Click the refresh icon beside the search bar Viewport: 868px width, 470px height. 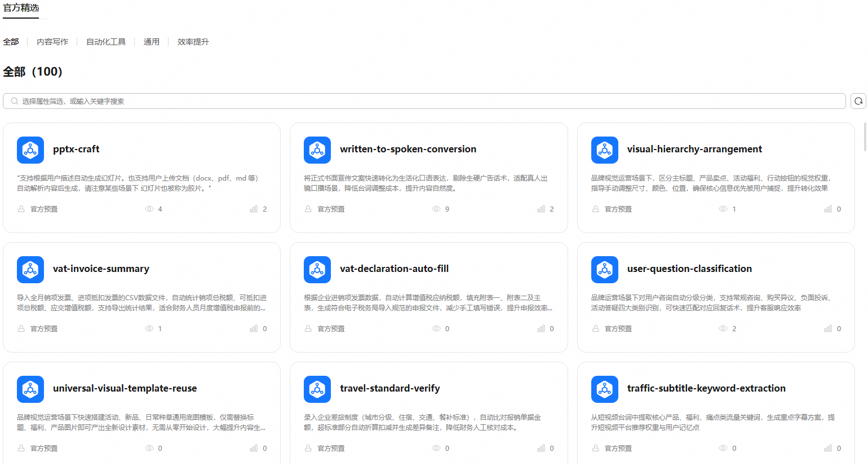[858, 101]
